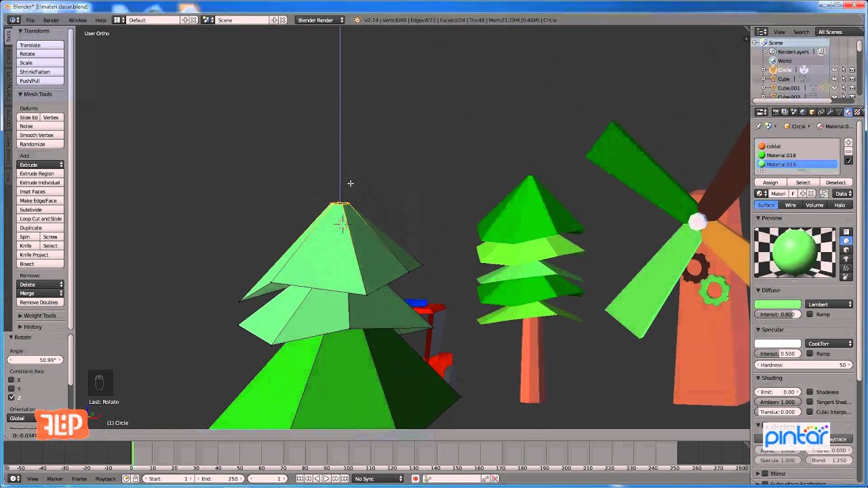Open the Render menu
868x488 pixels.
pos(51,20)
